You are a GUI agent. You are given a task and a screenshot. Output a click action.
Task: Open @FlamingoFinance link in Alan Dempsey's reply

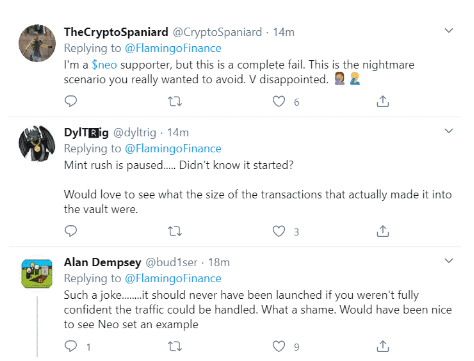173,278
